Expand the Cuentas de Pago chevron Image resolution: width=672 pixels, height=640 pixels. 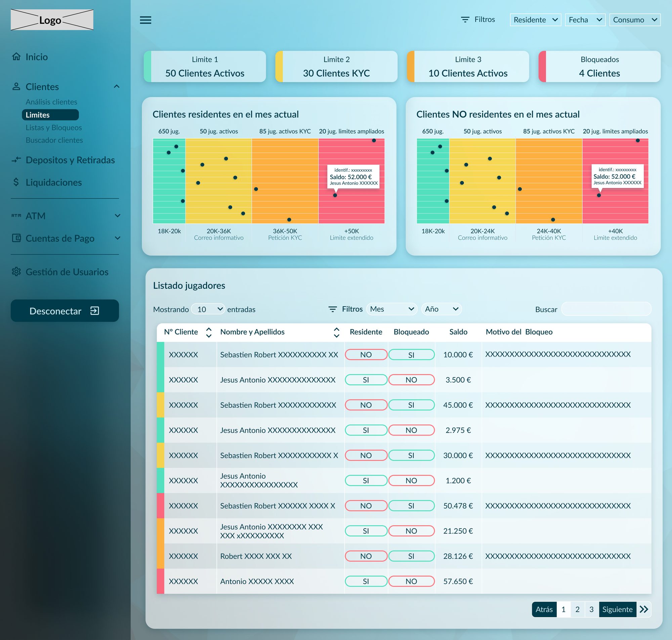coord(117,238)
